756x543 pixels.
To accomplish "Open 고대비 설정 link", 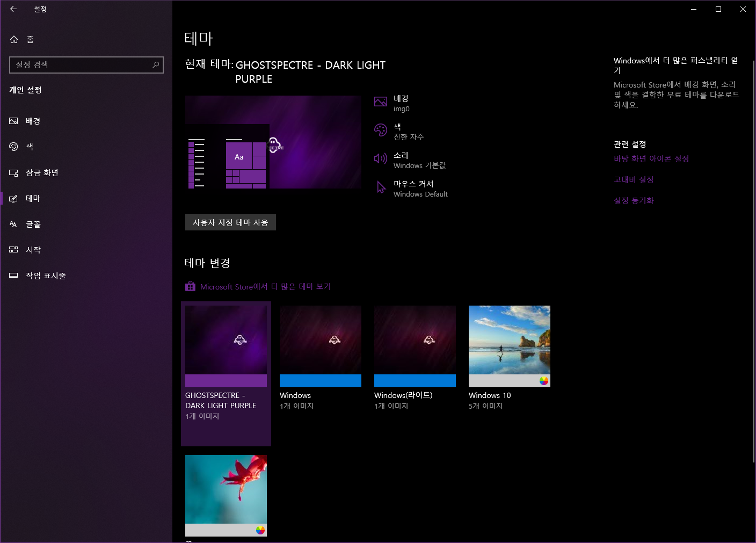I will pos(634,180).
